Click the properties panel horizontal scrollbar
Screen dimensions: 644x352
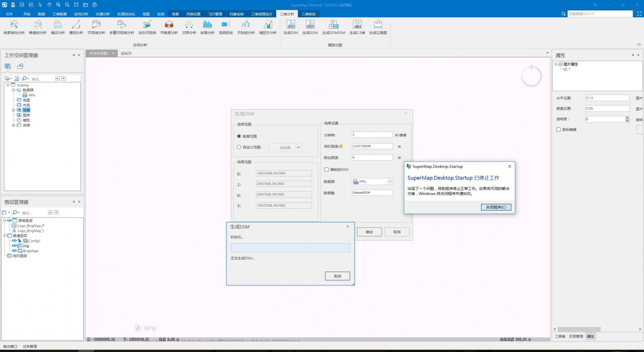(x=579, y=329)
